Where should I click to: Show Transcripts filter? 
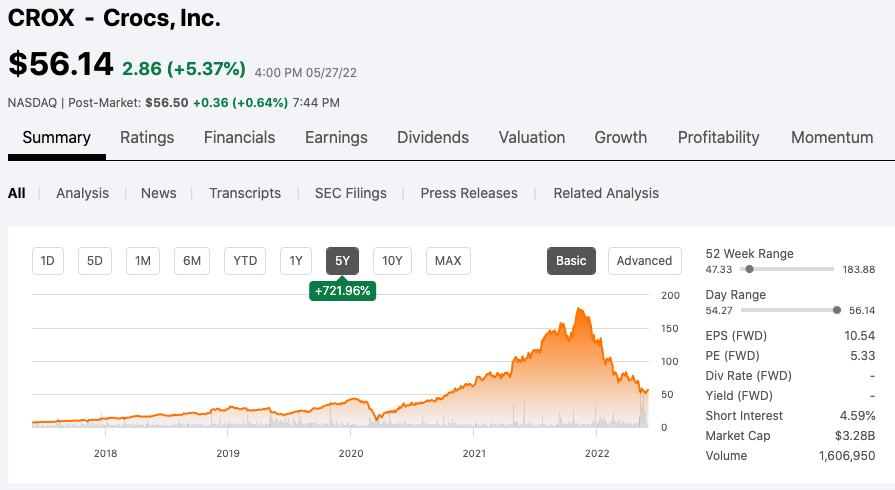coord(245,193)
